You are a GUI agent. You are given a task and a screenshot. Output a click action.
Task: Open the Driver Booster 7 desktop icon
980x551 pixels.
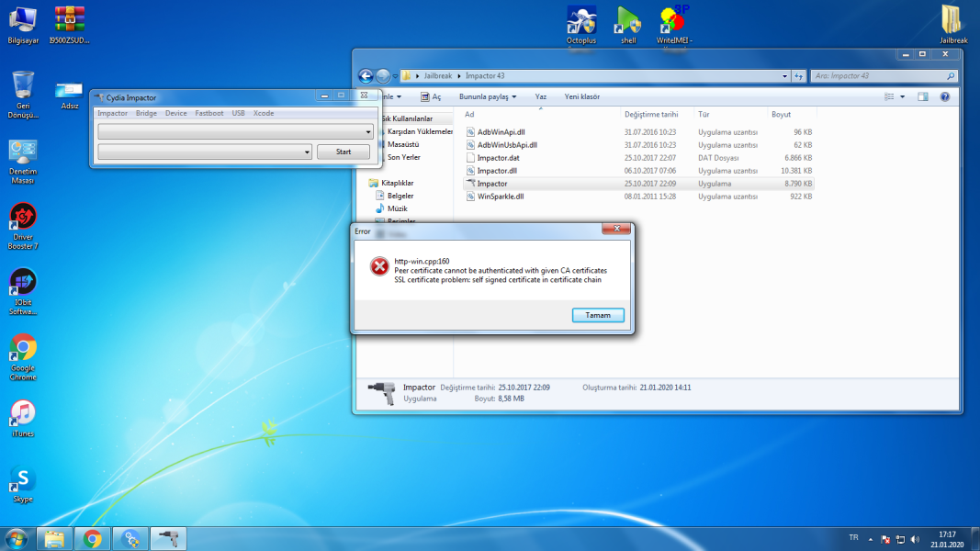click(x=23, y=225)
